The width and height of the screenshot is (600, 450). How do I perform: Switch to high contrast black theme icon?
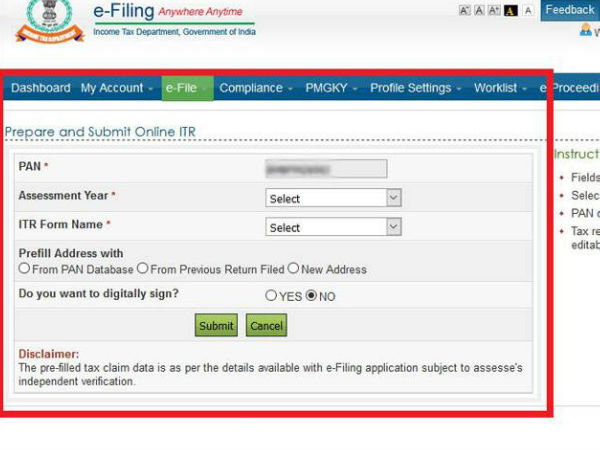[x=511, y=10]
